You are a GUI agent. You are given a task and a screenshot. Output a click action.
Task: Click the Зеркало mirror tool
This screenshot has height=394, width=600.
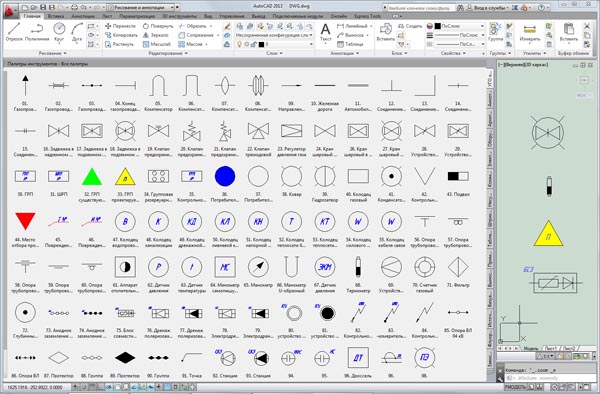155,35
